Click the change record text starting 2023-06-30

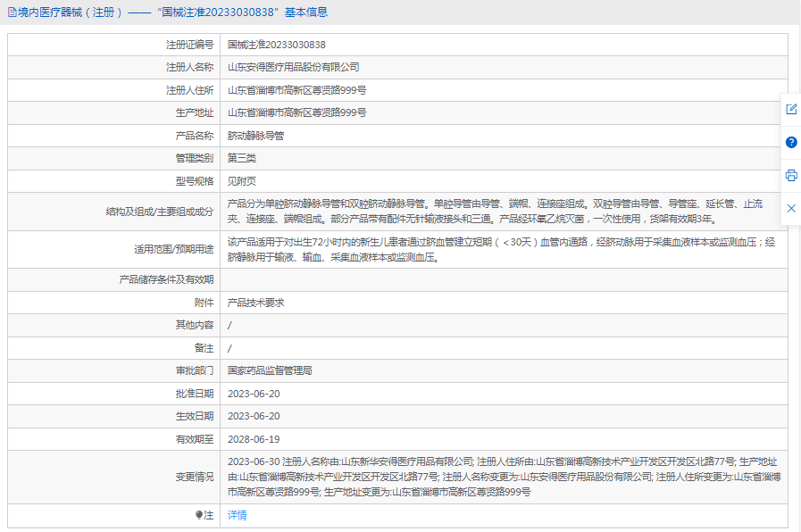tap(504, 477)
